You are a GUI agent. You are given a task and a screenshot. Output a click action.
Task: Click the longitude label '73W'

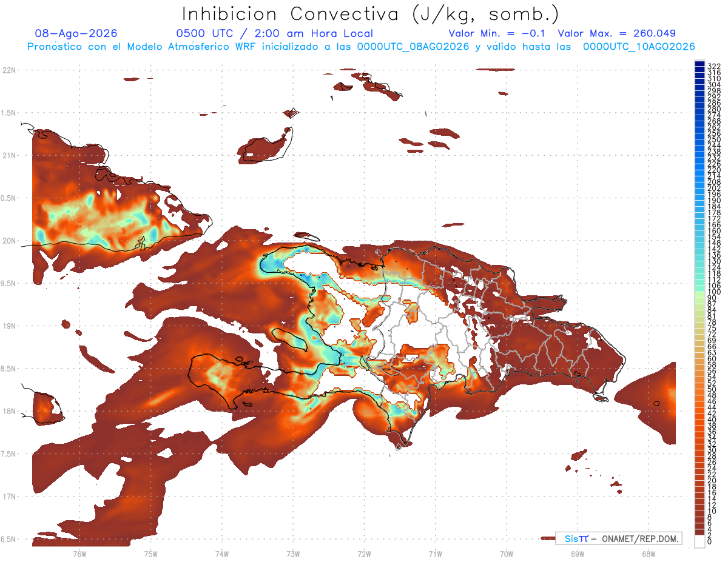point(293,554)
